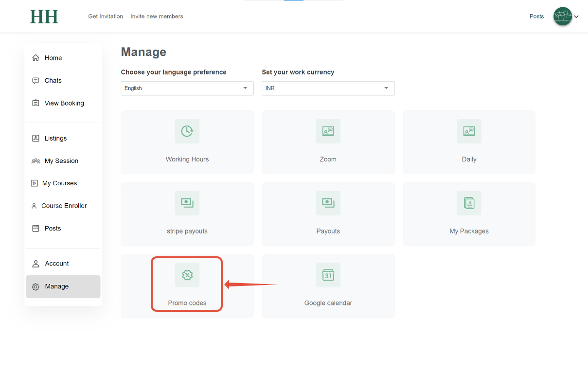This screenshot has height=392, width=588.
Task: Click the Working Hours clock icon
Action: click(187, 131)
